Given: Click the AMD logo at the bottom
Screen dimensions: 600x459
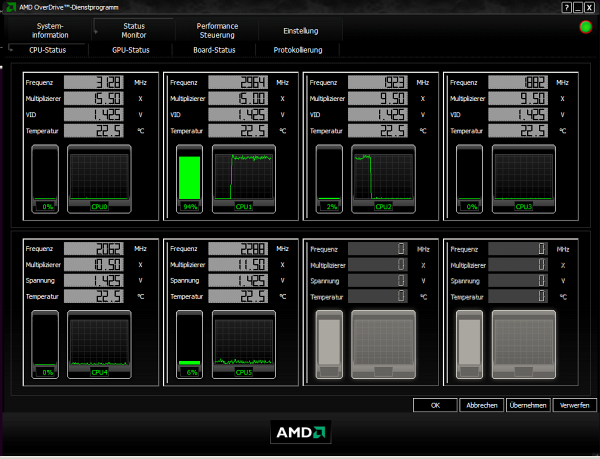Looking at the screenshot, I should point(300,433).
